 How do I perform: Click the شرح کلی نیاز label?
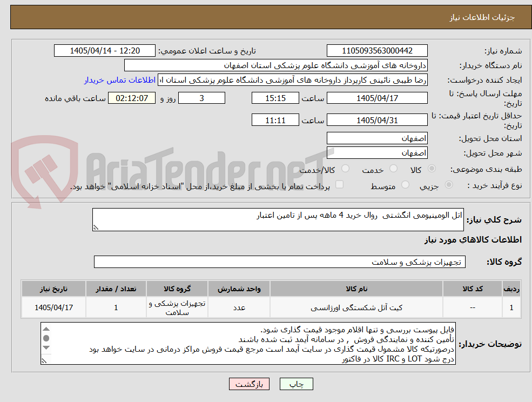(x=494, y=220)
